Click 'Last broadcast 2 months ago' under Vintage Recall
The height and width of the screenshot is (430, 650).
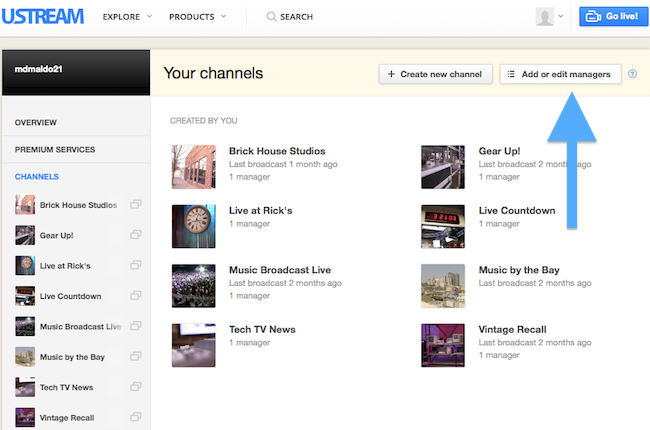click(535, 343)
